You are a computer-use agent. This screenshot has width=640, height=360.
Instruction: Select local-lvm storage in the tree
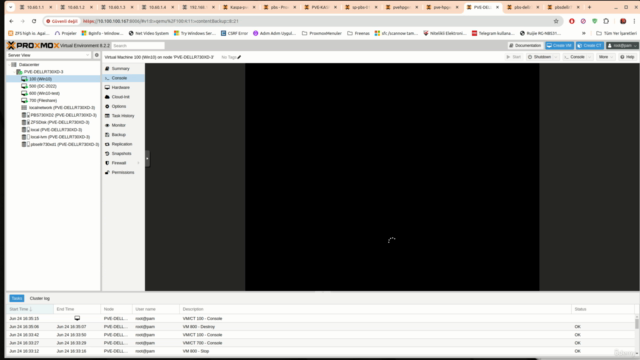(60, 137)
